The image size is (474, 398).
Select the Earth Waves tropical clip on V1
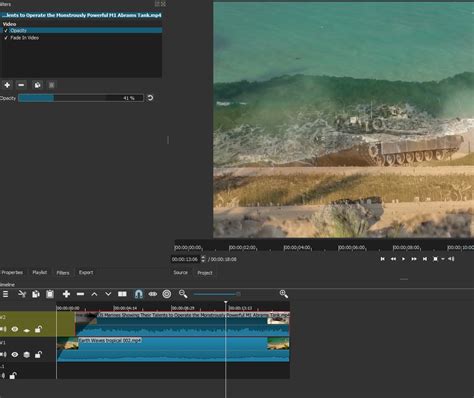(173, 349)
